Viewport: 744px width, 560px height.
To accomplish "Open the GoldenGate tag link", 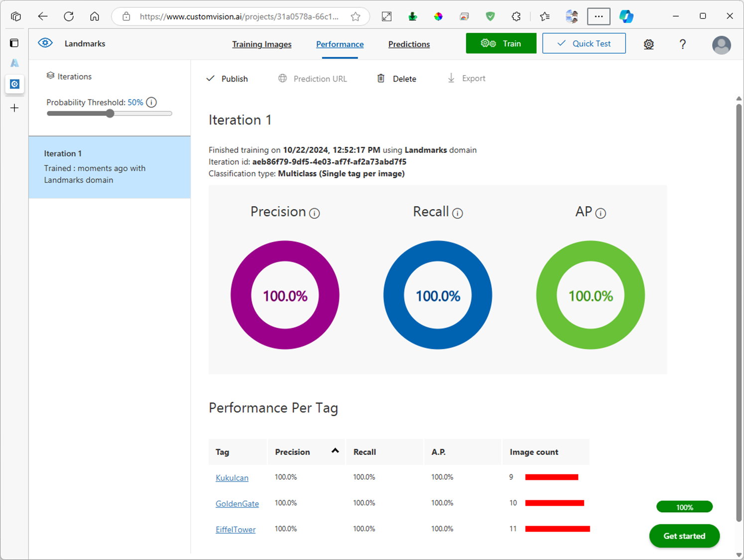I will pyautogui.click(x=237, y=504).
